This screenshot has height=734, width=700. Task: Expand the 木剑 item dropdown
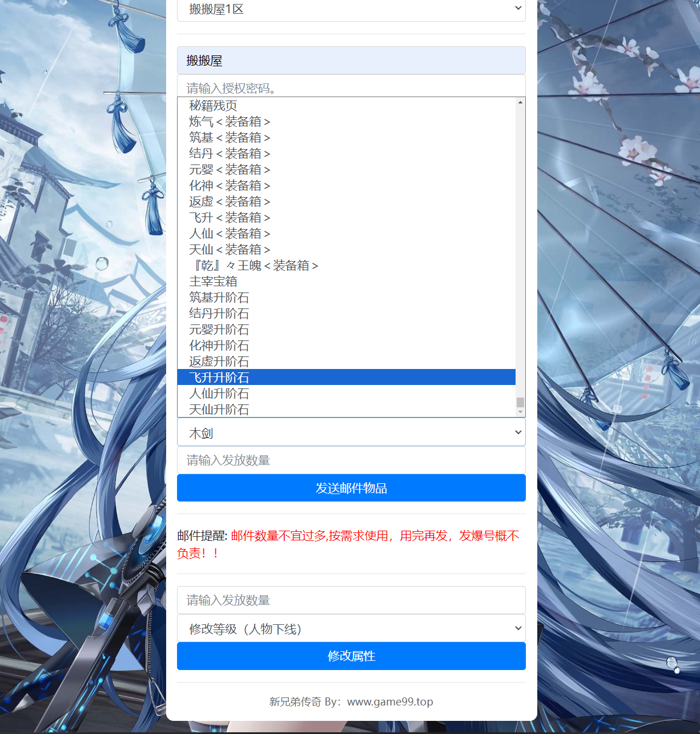[x=351, y=432]
